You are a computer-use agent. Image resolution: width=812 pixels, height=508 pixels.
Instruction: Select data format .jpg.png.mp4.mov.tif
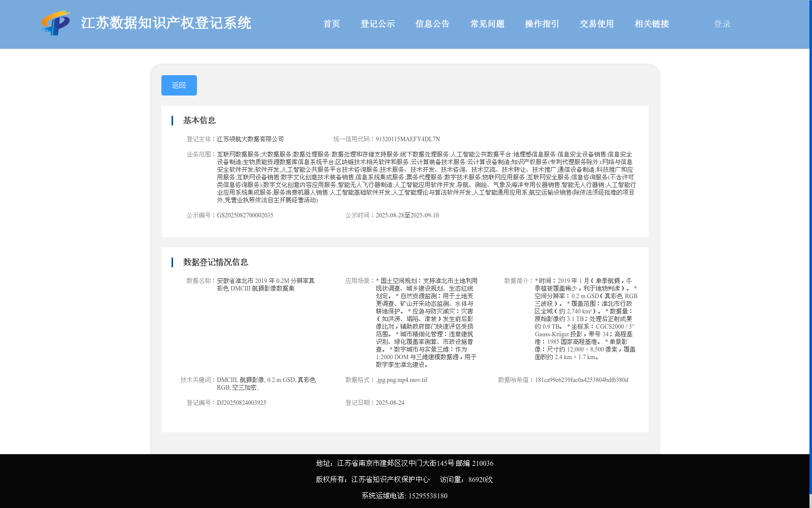tap(401, 380)
